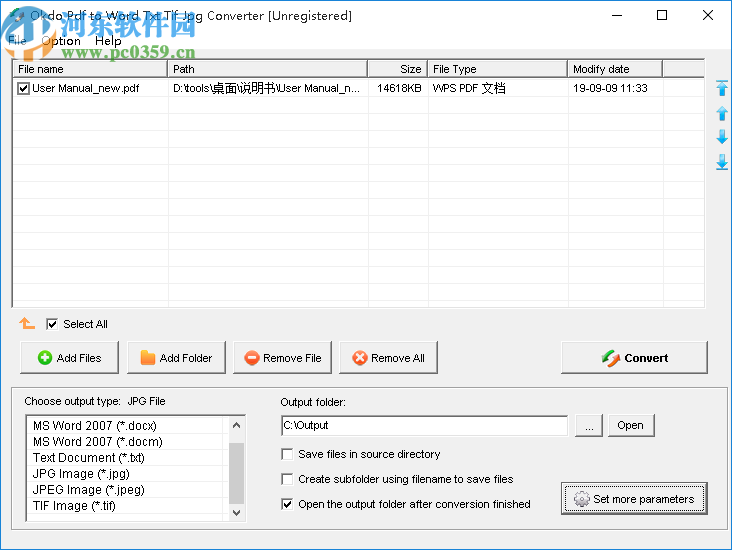Click the D:\tools path cell

[267, 88]
